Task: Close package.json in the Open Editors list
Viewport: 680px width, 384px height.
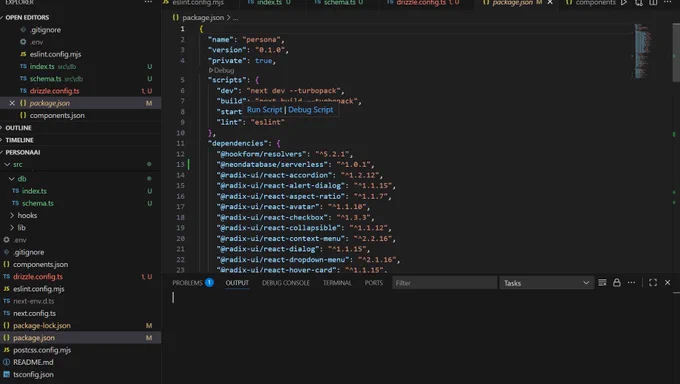Action: click(x=12, y=103)
